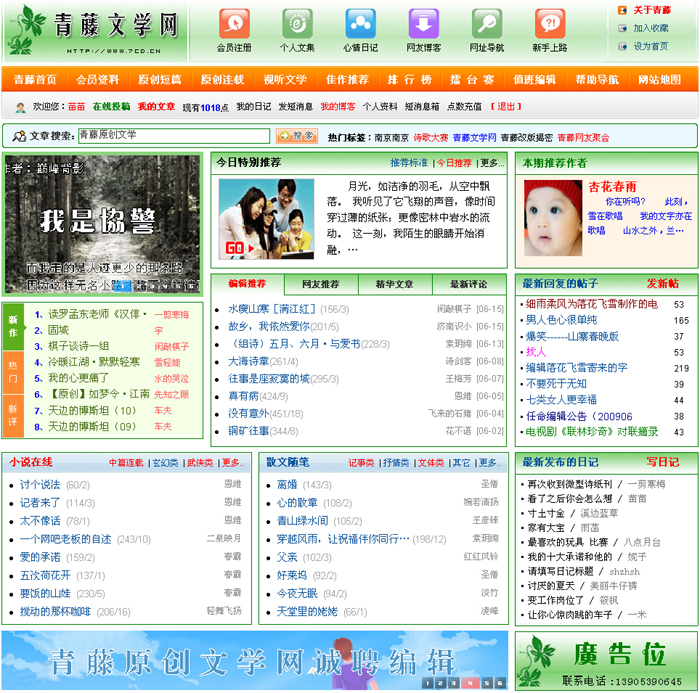The image size is (700, 693).
Task: Open 原创短篇 in the navigation bar
Action: 160,79
